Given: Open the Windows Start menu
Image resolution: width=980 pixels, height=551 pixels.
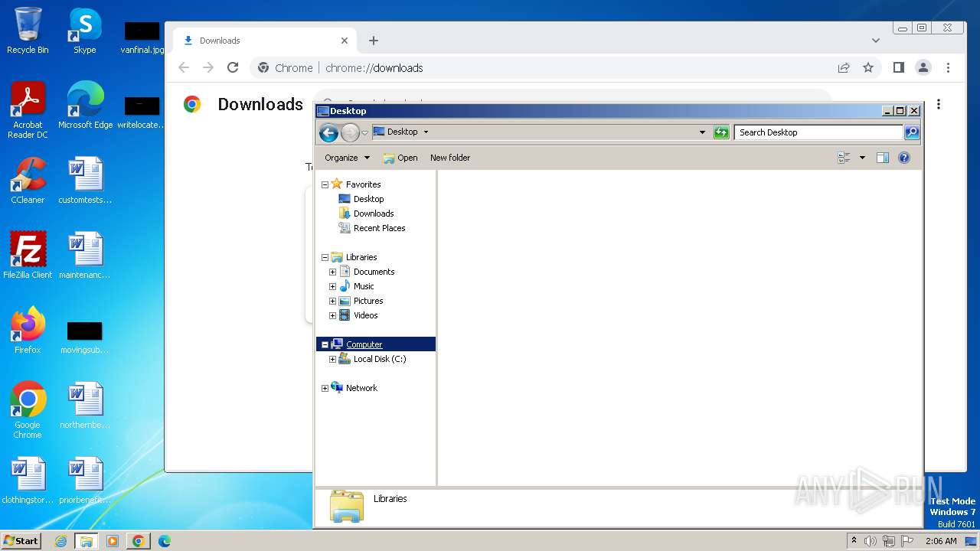Looking at the screenshot, I should click(21, 540).
